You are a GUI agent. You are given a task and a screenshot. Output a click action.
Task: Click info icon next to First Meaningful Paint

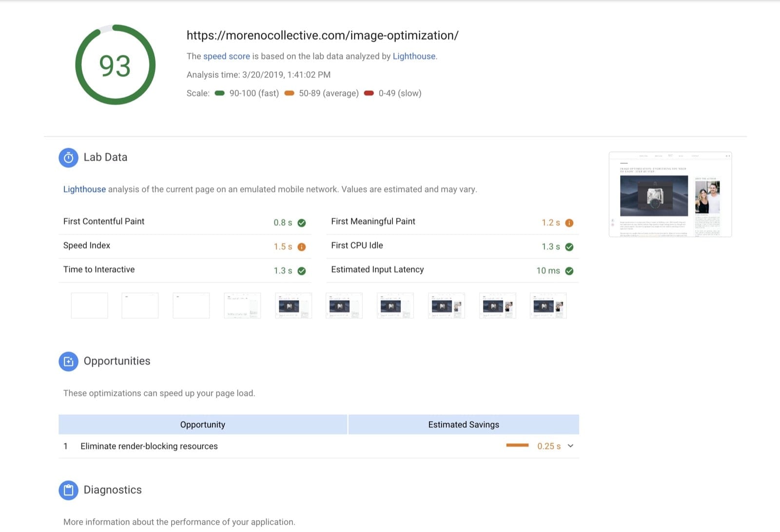(x=569, y=222)
